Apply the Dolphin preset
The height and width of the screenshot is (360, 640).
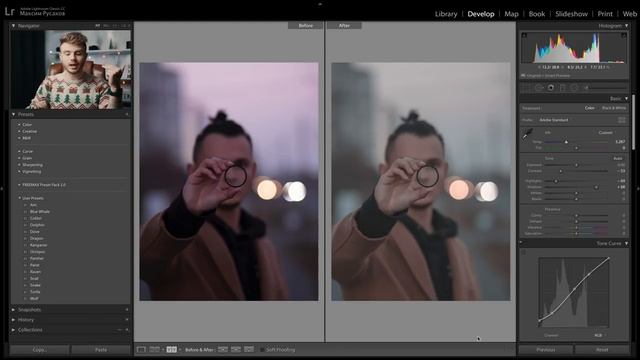(x=37, y=225)
